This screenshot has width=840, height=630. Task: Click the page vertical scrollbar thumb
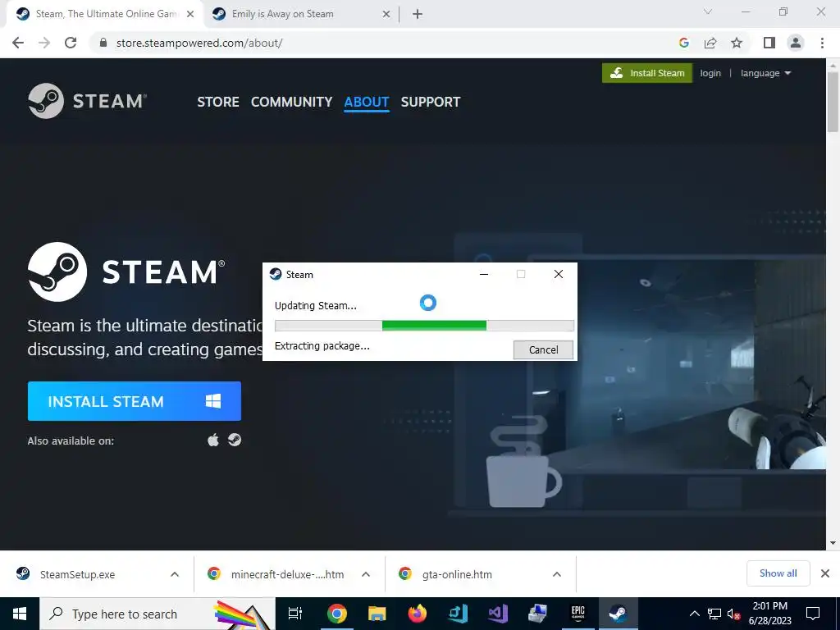833,102
